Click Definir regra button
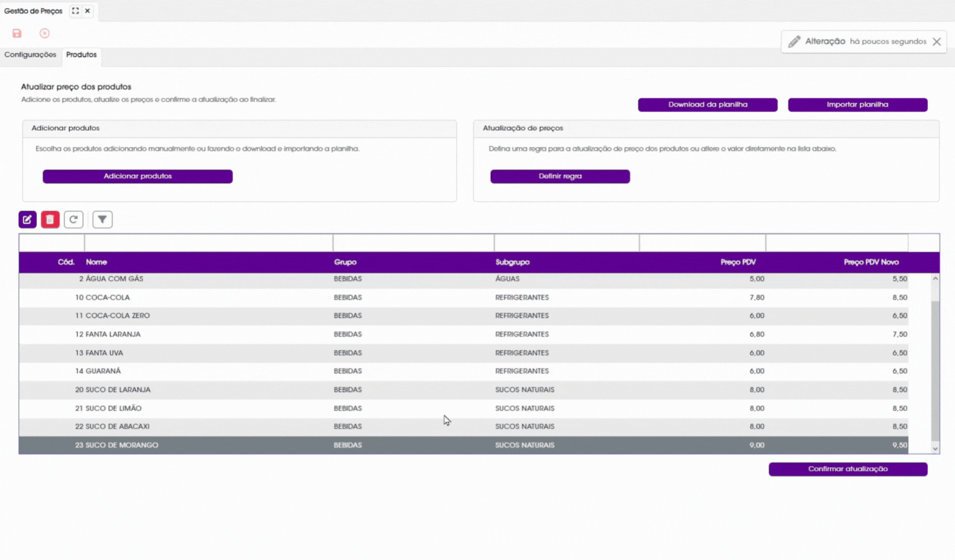The height and width of the screenshot is (560, 955). pyautogui.click(x=560, y=176)
